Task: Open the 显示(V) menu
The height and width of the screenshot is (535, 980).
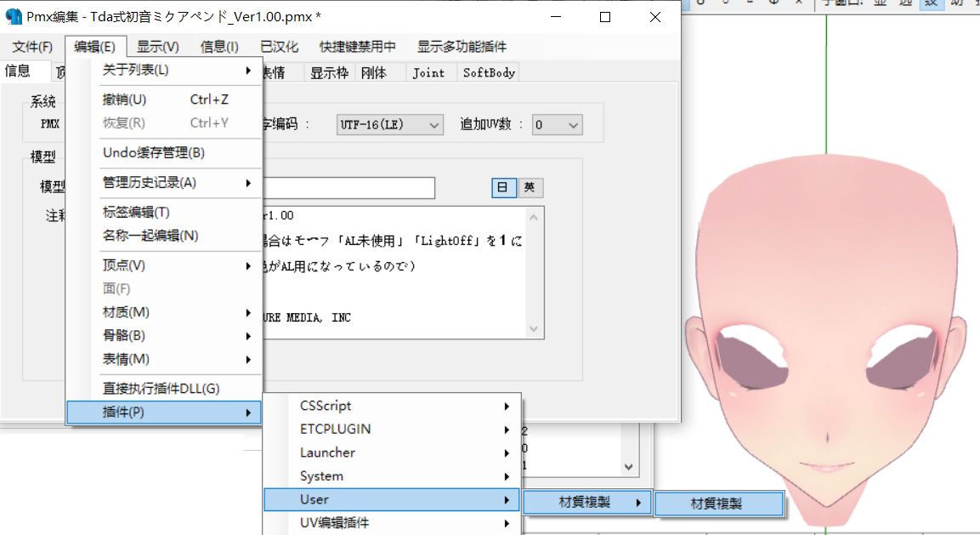Action: (x=157, y=47)
